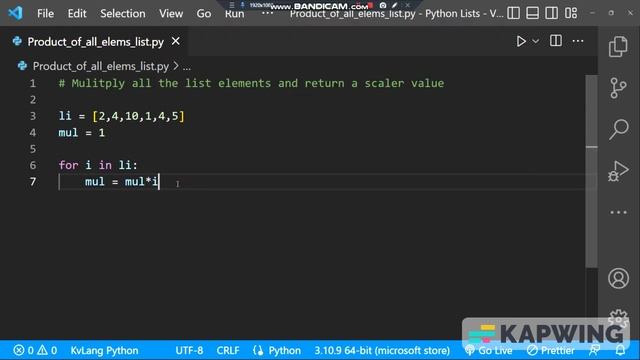Select the Product_of_all_elems_list.py tab
Viewport: 640px width, 360px height.
click(96, 42)
